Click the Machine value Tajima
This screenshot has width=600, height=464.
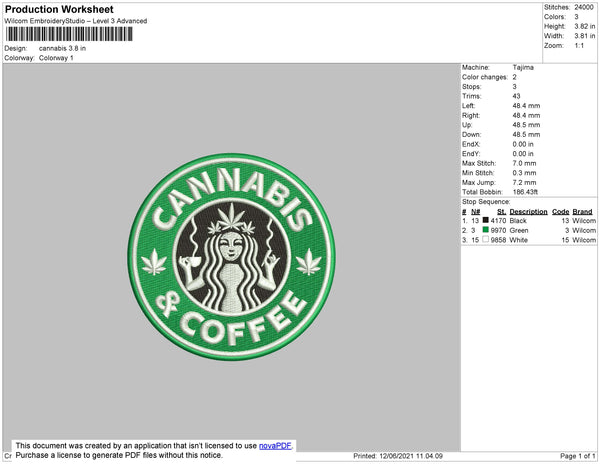point(523,67)
